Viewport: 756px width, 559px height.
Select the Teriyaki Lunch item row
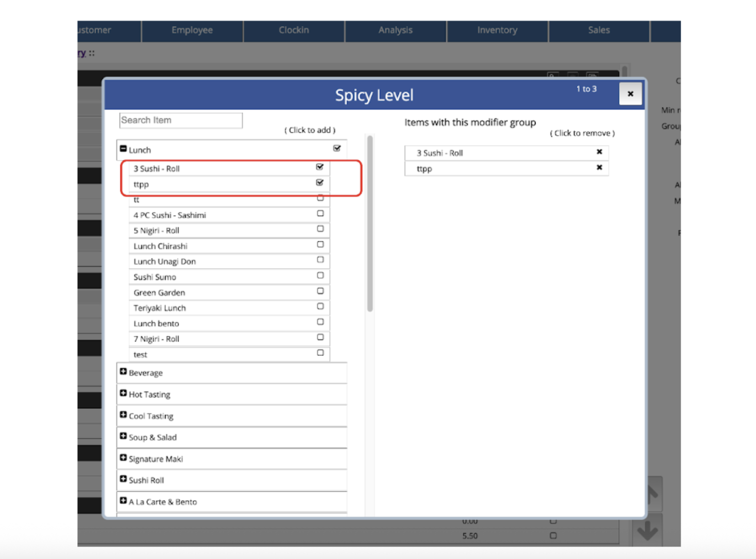pos(229,308)
